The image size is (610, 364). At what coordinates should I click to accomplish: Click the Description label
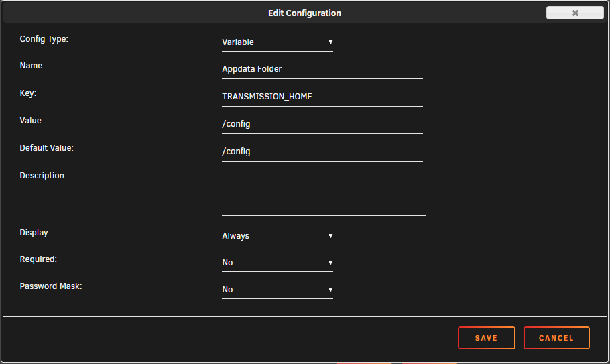pos(43,176)
